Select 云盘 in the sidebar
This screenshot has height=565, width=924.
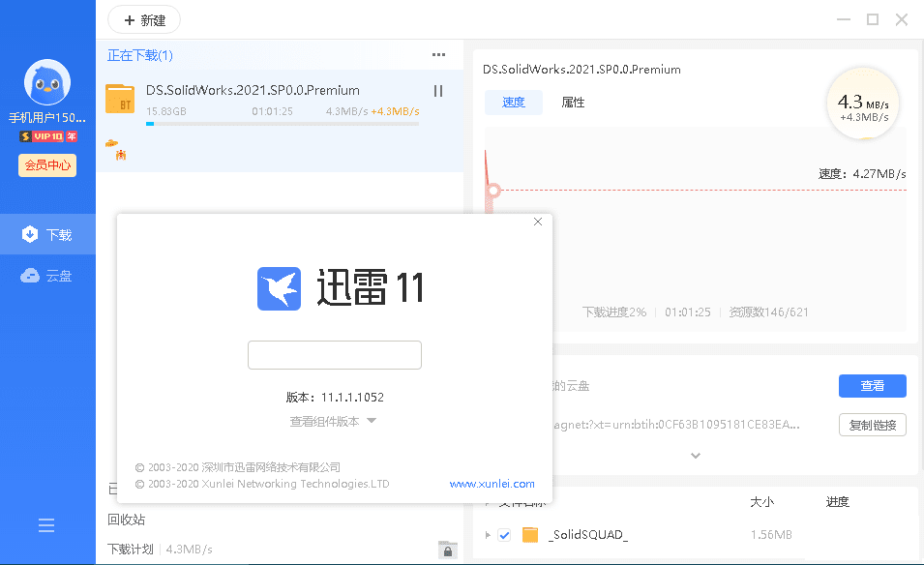(x=47, y=276)
